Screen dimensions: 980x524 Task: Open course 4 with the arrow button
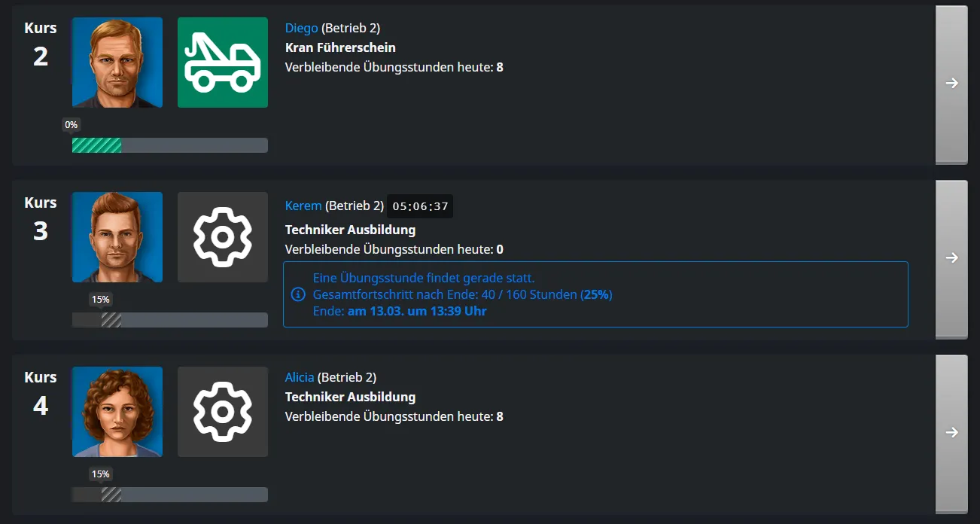951,433
